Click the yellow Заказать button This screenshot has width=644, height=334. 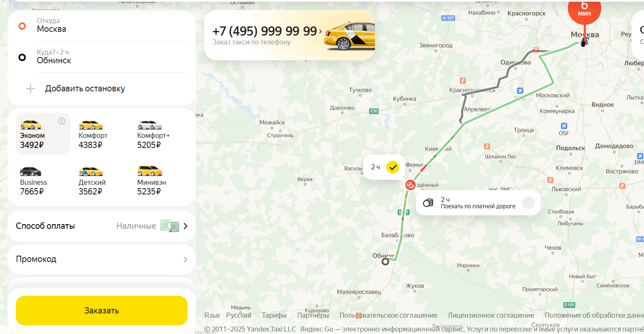coord(102,311)
